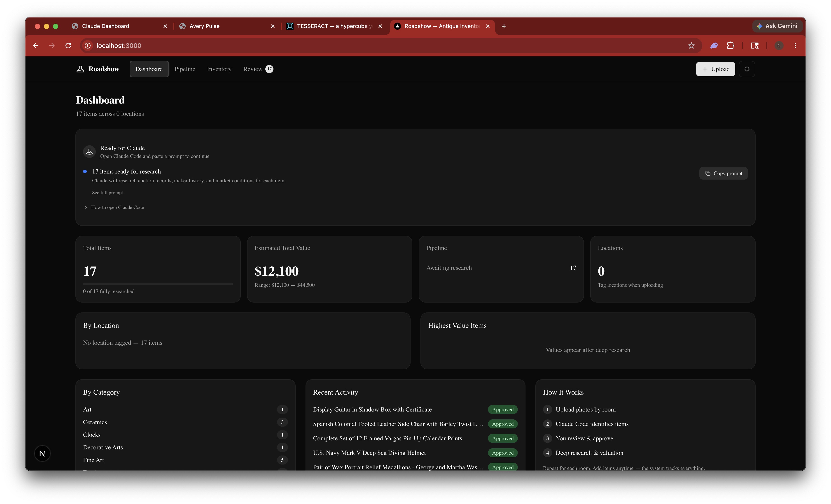Open the Dashboard nav tab

coord(149,69)
